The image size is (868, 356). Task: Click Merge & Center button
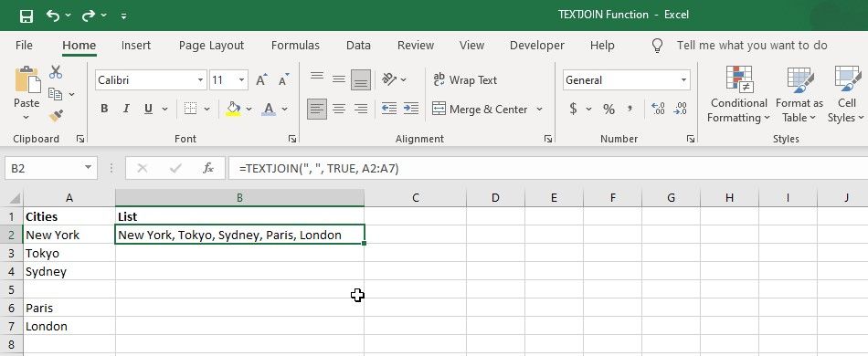click(x=480, y=109)
